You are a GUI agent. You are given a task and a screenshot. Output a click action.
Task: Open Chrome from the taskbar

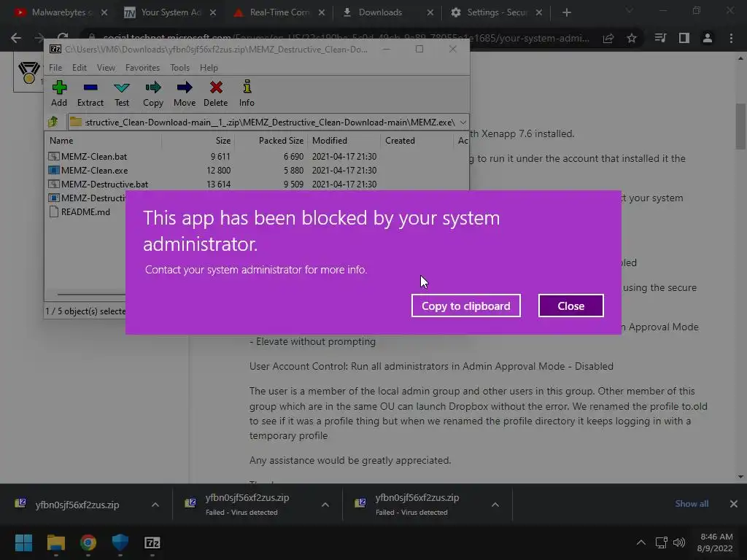[88, 542]
